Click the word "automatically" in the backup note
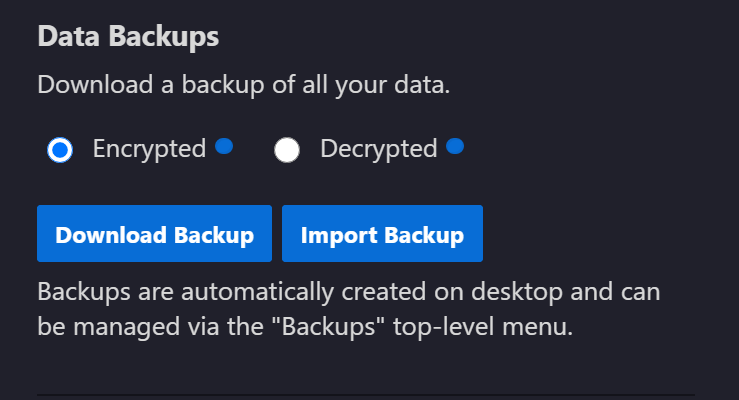This screenshot has height=400, width=739. [x=257, y=293]
